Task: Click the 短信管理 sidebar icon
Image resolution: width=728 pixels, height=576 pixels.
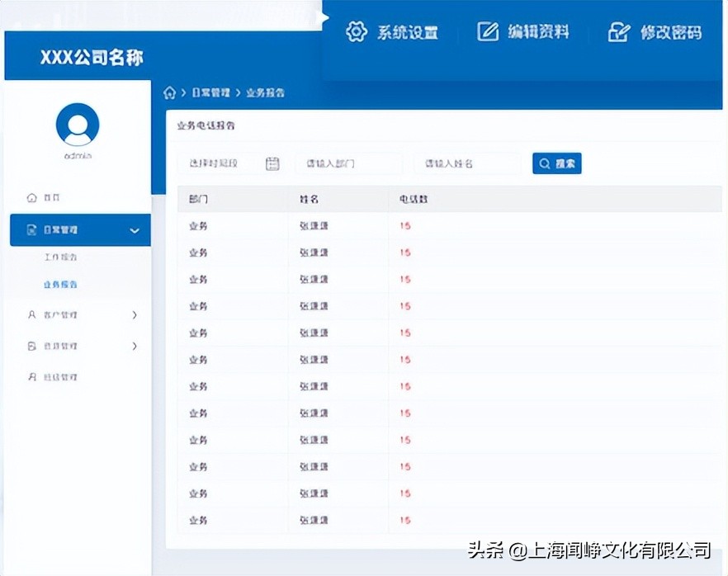Action: coord(31,377)
